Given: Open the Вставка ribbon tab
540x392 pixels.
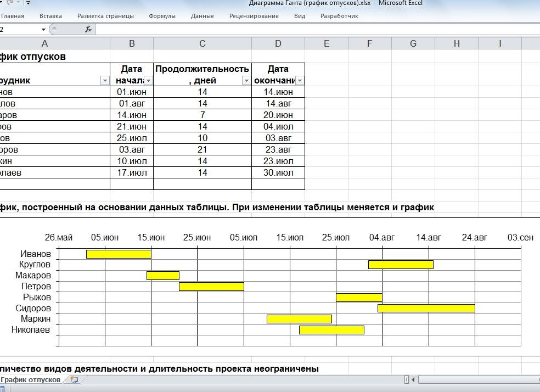Looking at the screenshot, I should 50,16.
